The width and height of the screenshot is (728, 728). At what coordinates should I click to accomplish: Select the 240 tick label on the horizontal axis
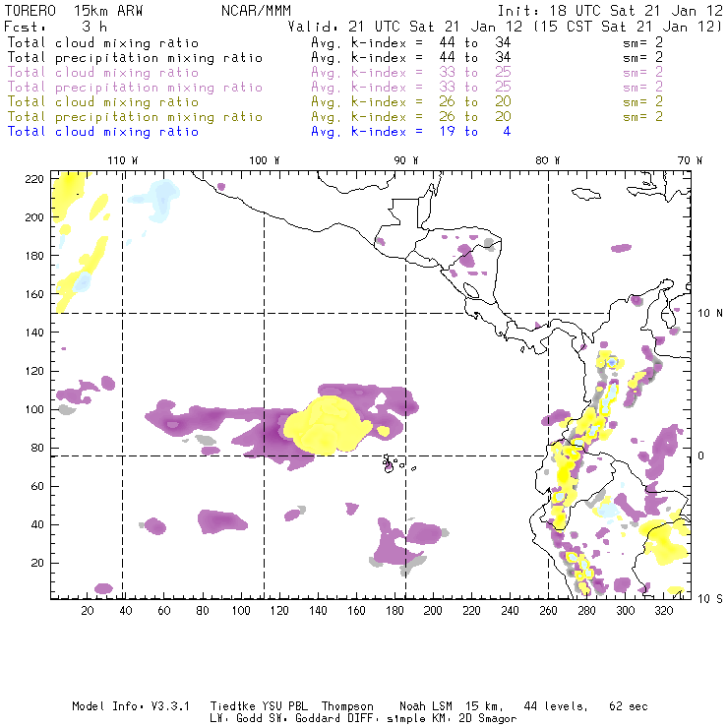[x=510, y=611]
